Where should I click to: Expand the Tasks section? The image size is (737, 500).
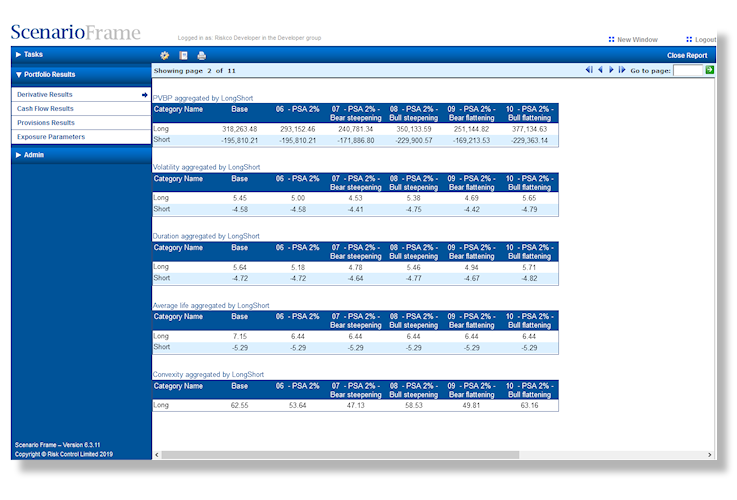click(x=81, y=55)
